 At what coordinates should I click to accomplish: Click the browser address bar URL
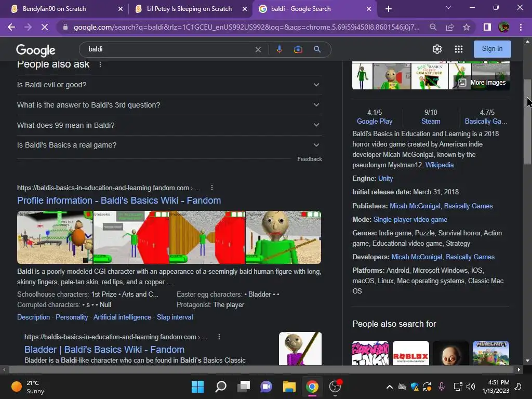(x=247, y=27)
